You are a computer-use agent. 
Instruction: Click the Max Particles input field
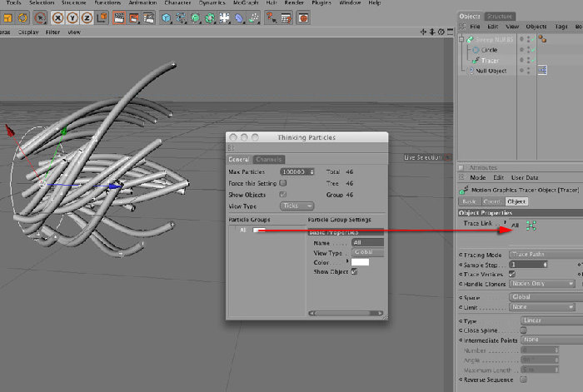pos(296,171)
